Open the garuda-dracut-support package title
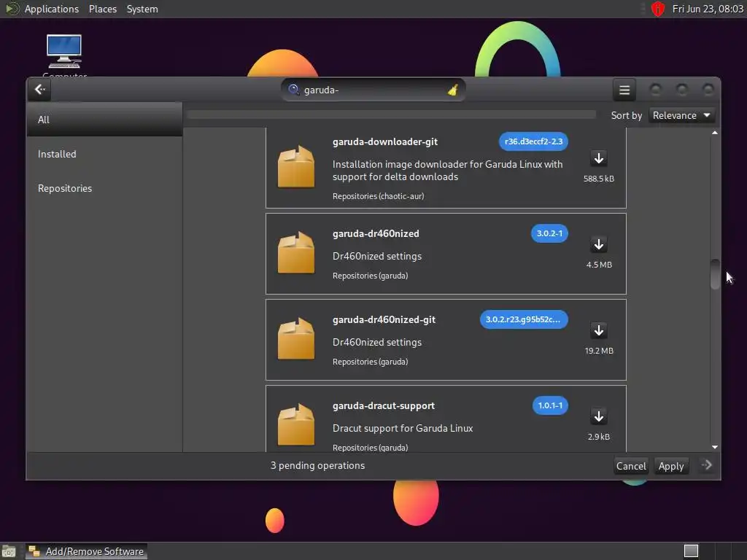The height and width of the screenshot is (560, 747). (383, 405)
